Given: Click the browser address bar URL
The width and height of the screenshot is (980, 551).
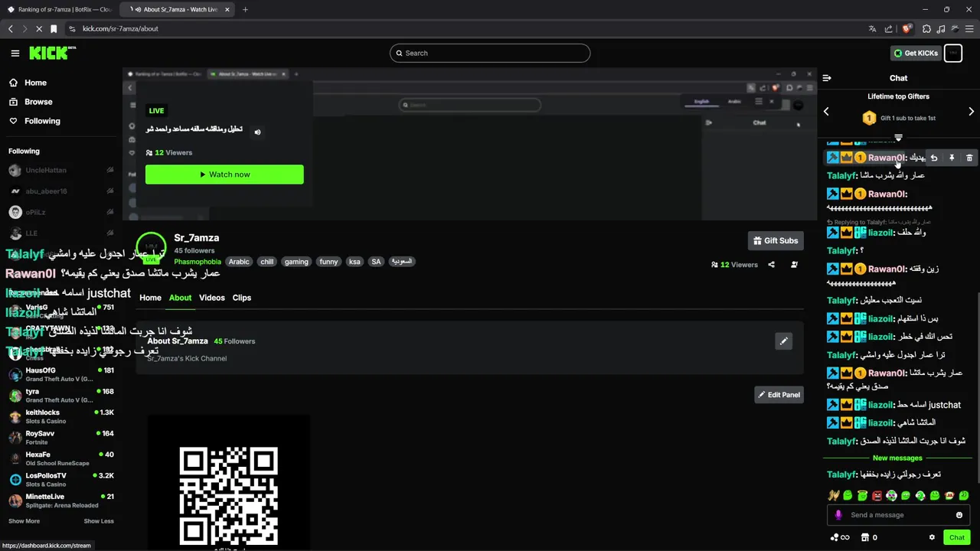Looking at the screenshot, I should click(x=120, y=28).
